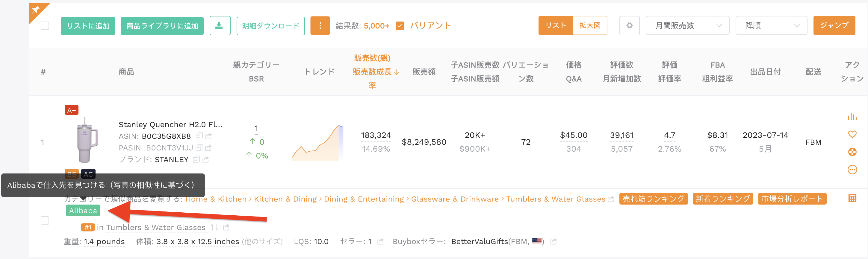Viewport: 868px width, 259px height.
Task: Open the 新着ランキング button
Action: pyautogui.click(x=722, y=199)
